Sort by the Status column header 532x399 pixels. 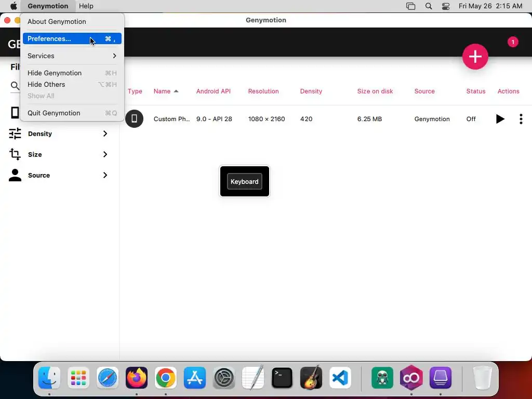(476, 91)
